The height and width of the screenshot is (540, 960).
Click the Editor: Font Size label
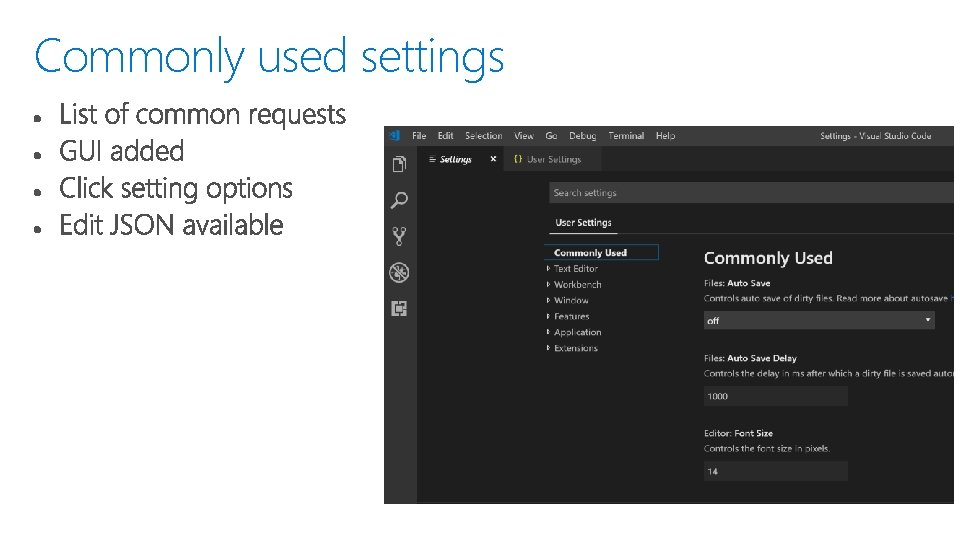(738, 433)
